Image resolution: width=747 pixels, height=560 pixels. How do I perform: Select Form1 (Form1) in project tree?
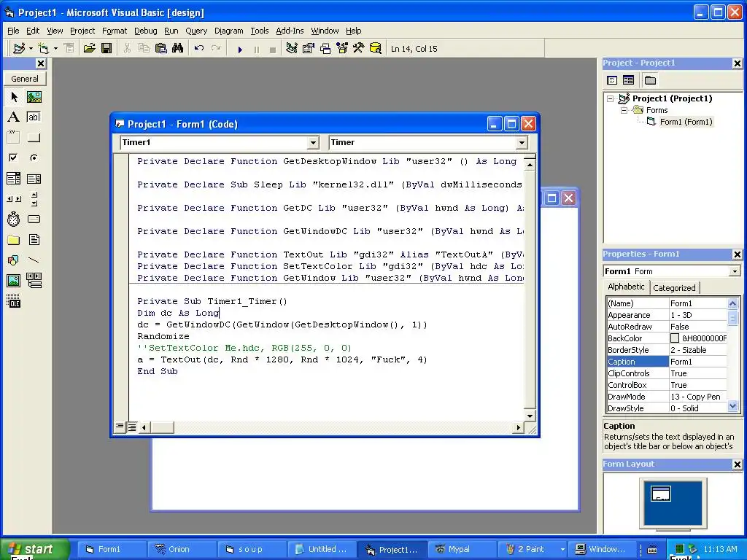(686, 122)
